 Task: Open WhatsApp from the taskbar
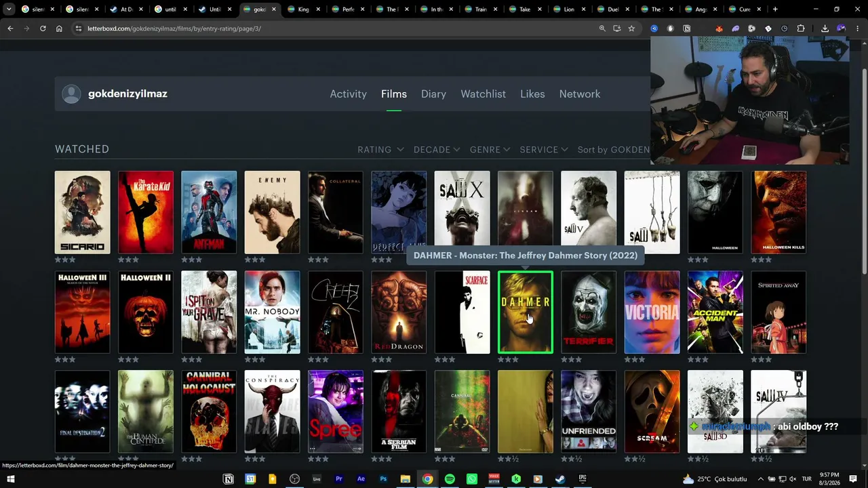click(472, 479)
